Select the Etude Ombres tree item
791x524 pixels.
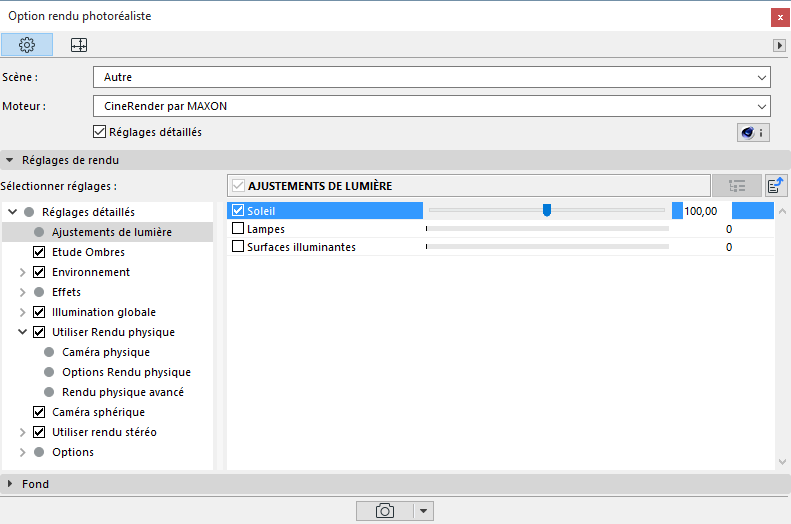(88, 252)
